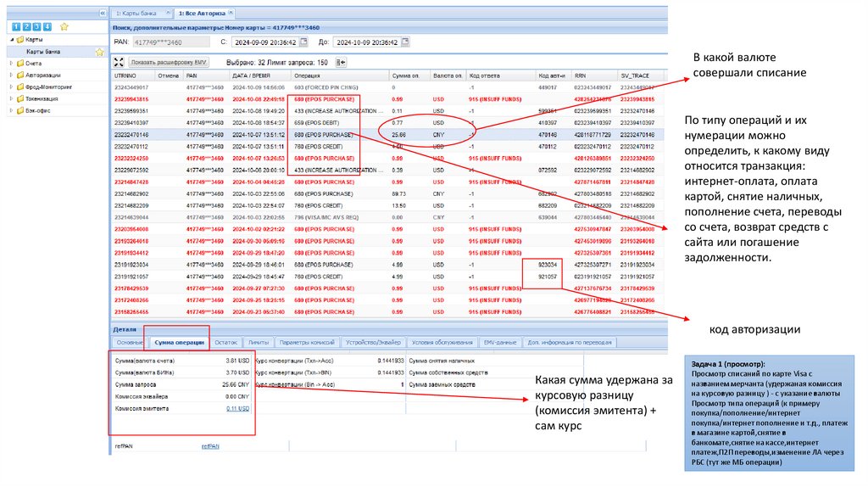The width and height of the screenshot is (868, 487).
Task: Open the Условия обслуживания tab
Action: point(442,343)
